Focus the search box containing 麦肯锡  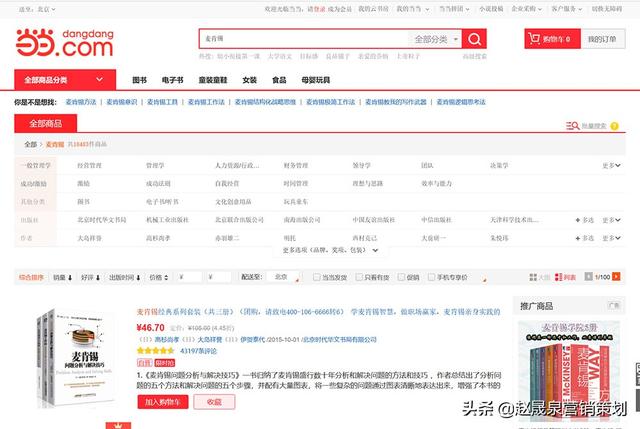pyautogui.click(x=304, y=39)
